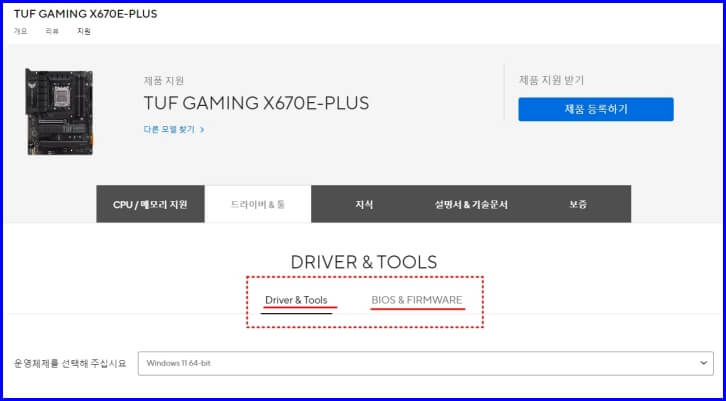This screenshot has height=401, width=726.
Task: Open the 리뷰 review tab
Action: pos(52,31)
